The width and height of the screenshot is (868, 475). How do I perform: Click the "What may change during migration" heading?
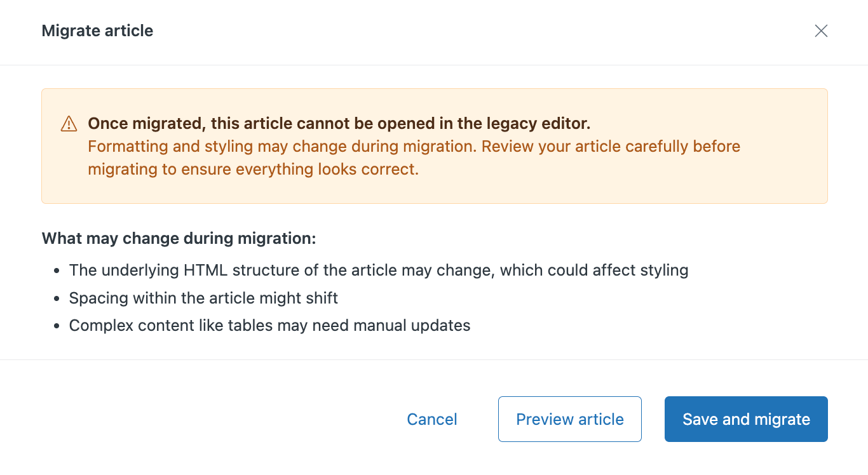[x=179, y=239]
